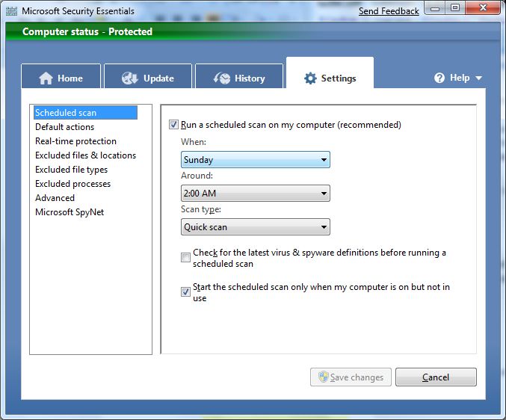Uncheck Start scan only when idle checkbox
The width and height of the screenshot is (506, 420).
coord(185,291)
